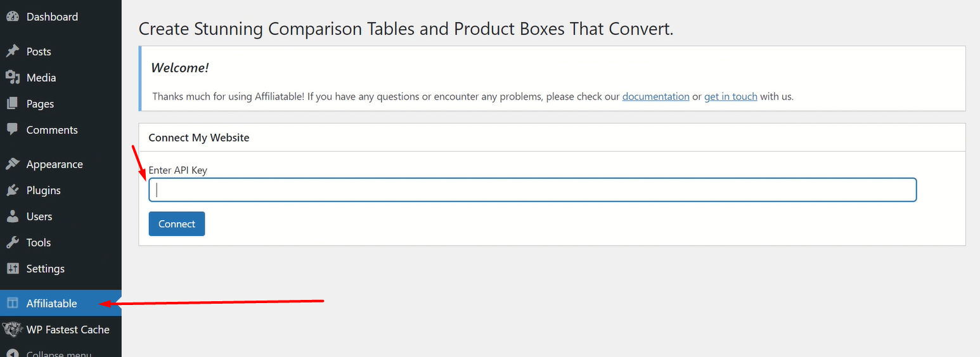This screenshot has width=980, height=357.
Task: Follow the get in touch link
Action: pyautogui.click(x=730, y=96)
